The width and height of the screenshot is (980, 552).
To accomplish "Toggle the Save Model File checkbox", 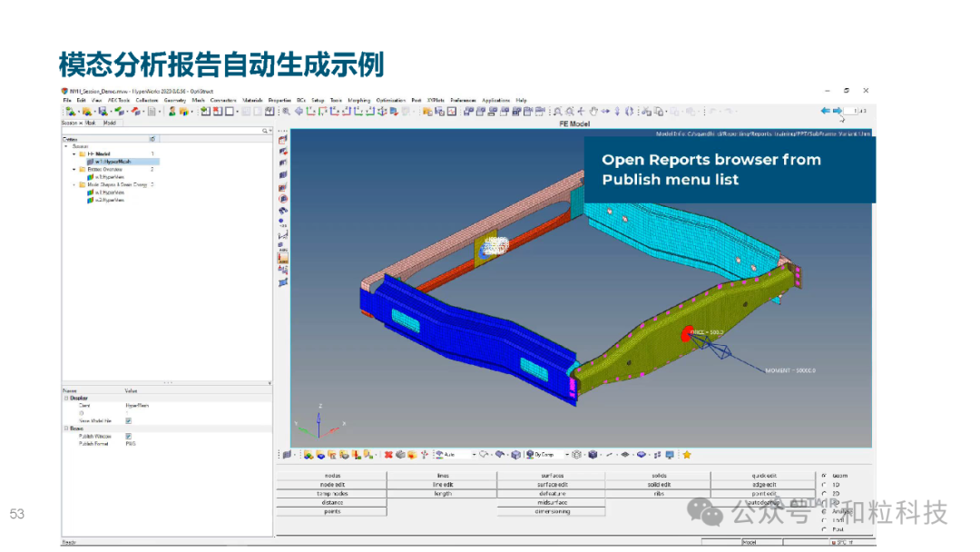I will (128, 420).
